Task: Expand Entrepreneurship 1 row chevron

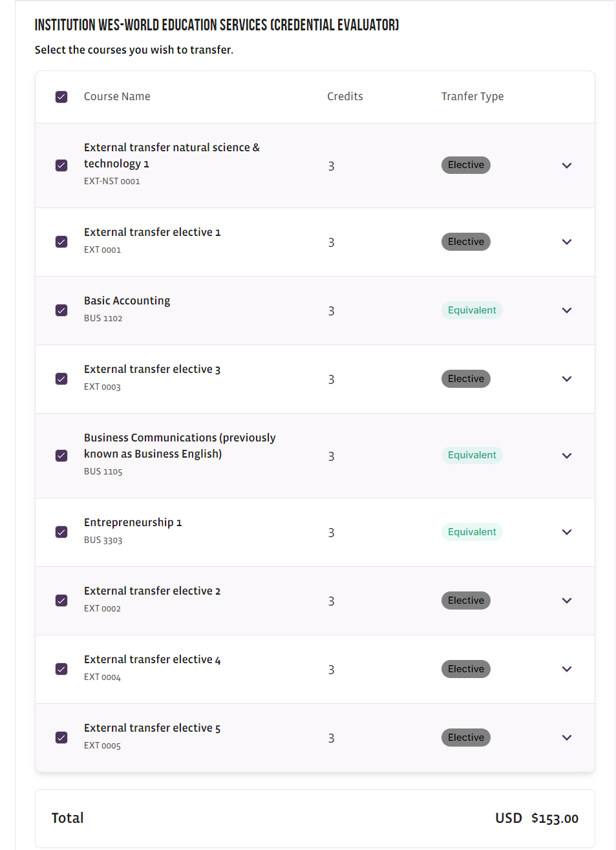Action: tap(567, 532)
